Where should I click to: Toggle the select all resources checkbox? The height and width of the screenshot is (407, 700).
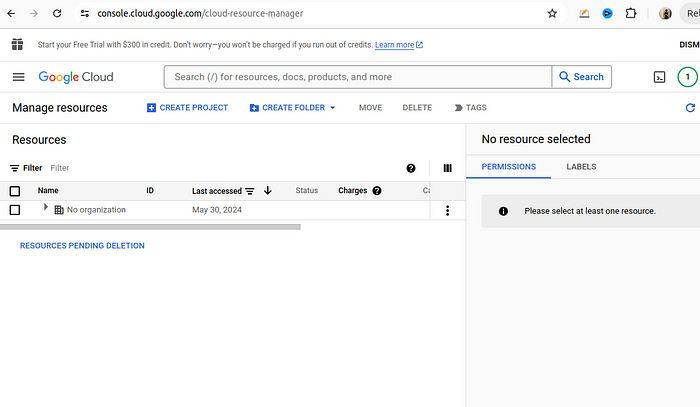pyautogui.click(x=15, y=191)
